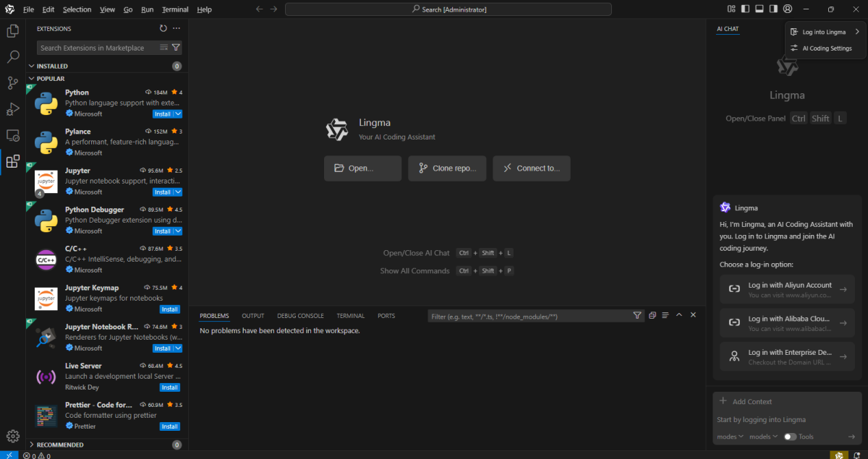The width and height of the screenshot is (868, 459).
Task: Open the Explorer view icon
Action: pos(12,31)
